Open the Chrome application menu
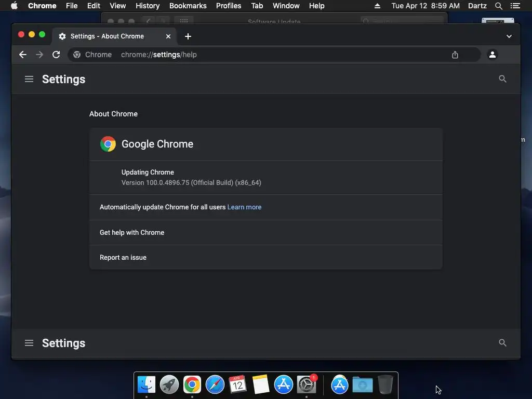Screen dimensions: 532x399 (42, 6)
